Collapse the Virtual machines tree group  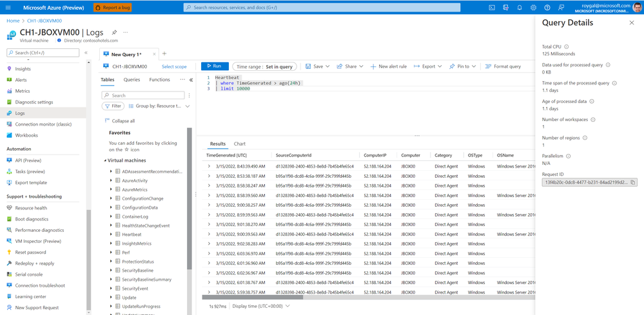[104, 161]
